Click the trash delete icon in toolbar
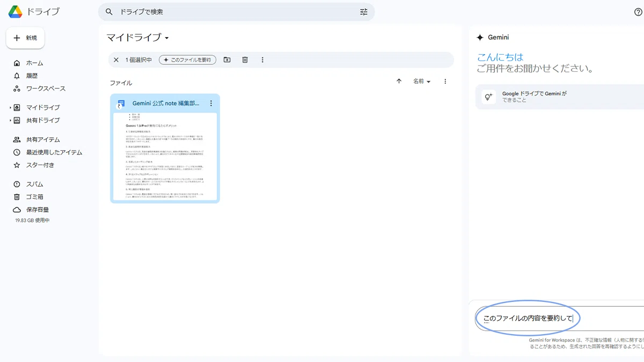The image size is (644, 362). click(245, 60)
